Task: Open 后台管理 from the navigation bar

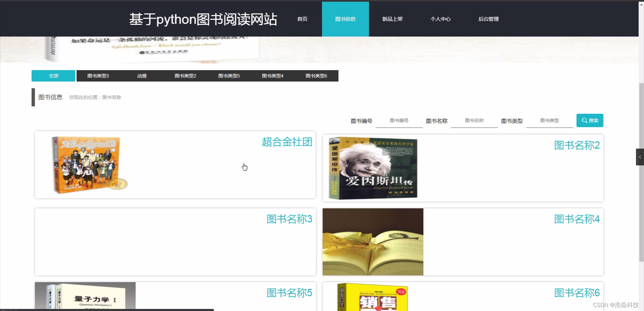Action: [x=488, y=19]
